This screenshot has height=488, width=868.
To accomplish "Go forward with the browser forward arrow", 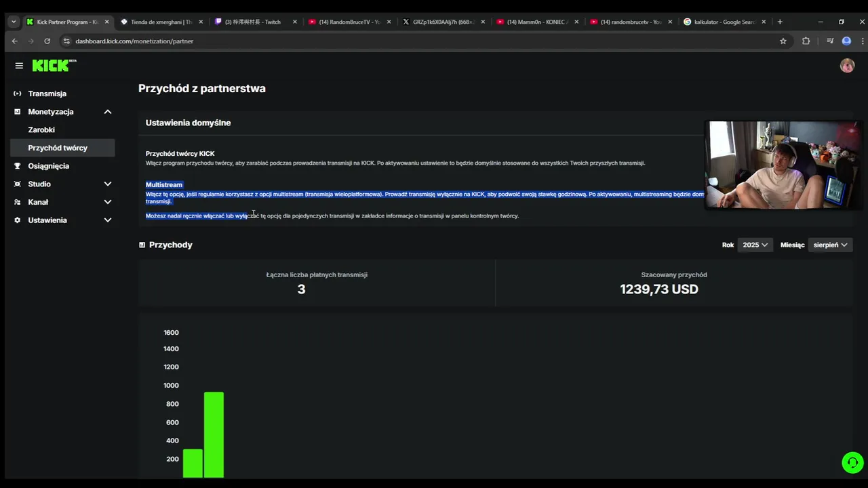I will 31,41.
